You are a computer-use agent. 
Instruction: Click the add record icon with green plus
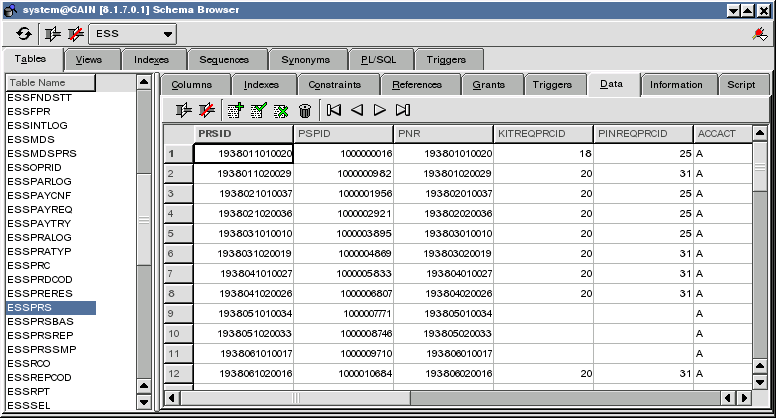point(235,110)
